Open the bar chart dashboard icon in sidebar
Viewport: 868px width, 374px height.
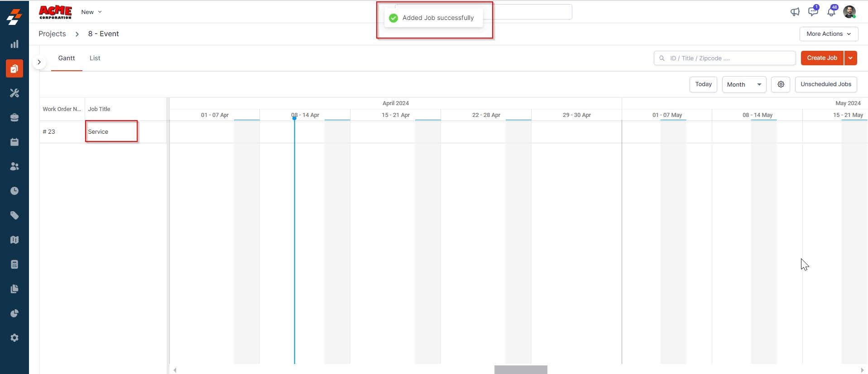[14, 44]
